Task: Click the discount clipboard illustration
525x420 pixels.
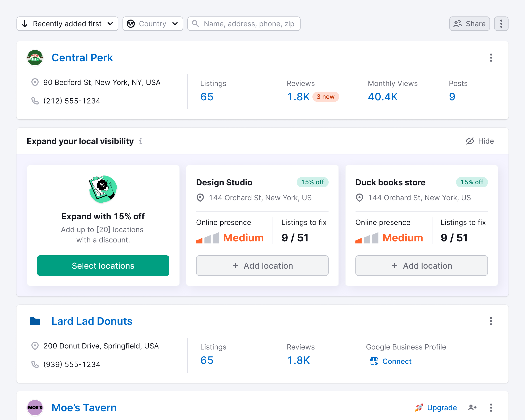Action: pyautogui.click(x=103, y=189)
